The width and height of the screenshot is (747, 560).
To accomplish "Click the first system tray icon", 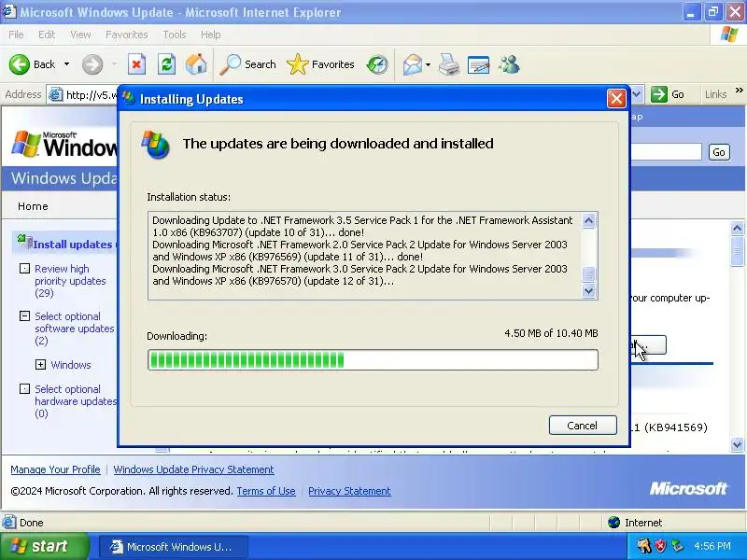I will [643, 546].
